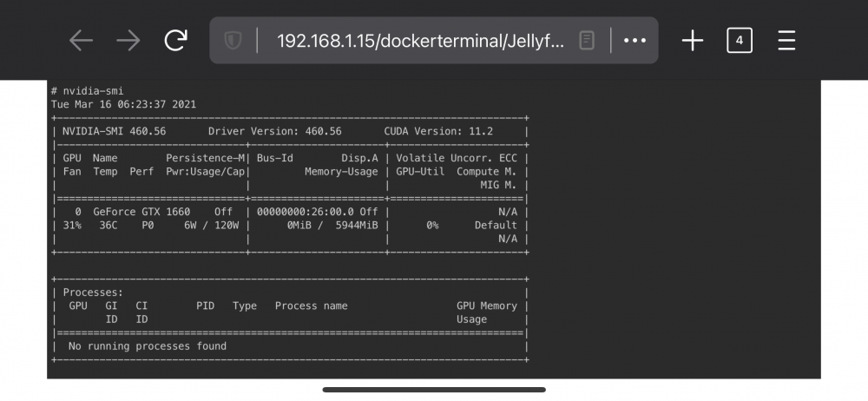Open the three-dot page actions menu
This screenshot has height=401, width=868.
point(635,41)
